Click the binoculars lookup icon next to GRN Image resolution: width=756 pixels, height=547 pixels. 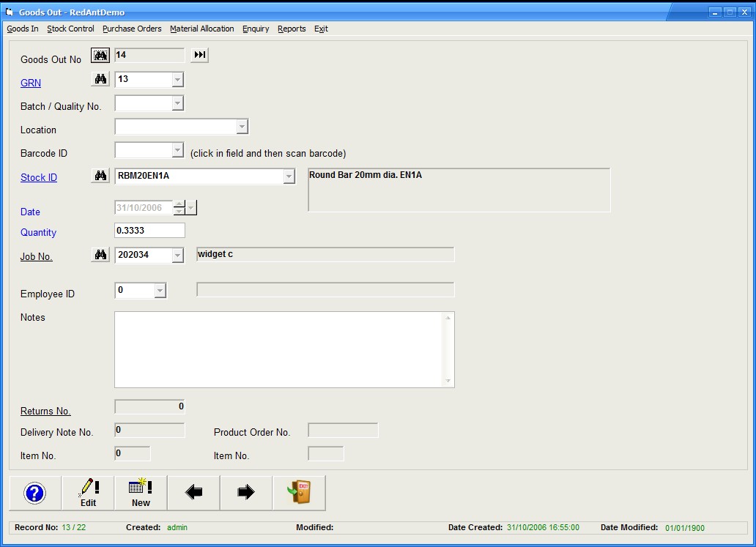coord(100,79)
